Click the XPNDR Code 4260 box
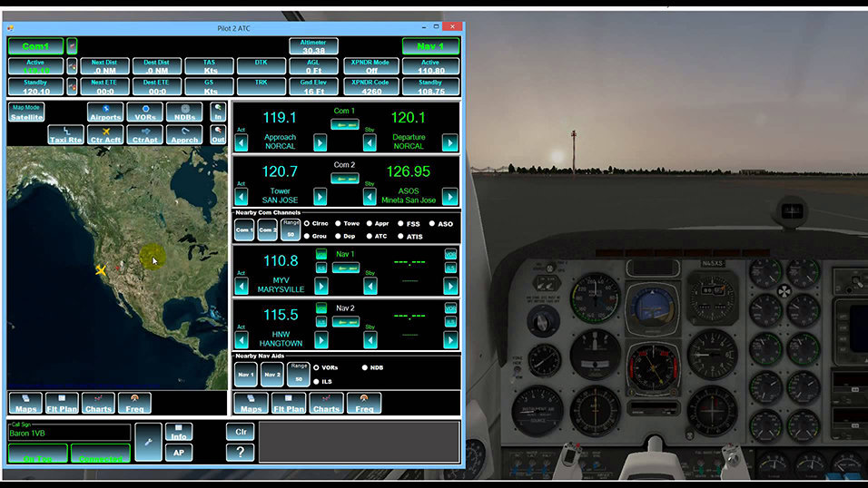The width and height of the screenshot is (868, 488). point(370,86)
